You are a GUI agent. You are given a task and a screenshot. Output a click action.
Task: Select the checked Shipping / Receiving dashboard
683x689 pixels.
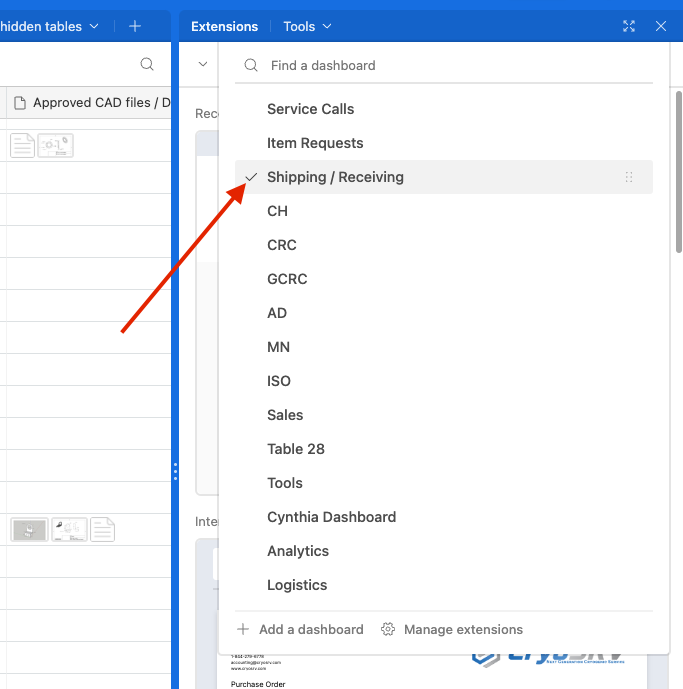tap(335, 177)
